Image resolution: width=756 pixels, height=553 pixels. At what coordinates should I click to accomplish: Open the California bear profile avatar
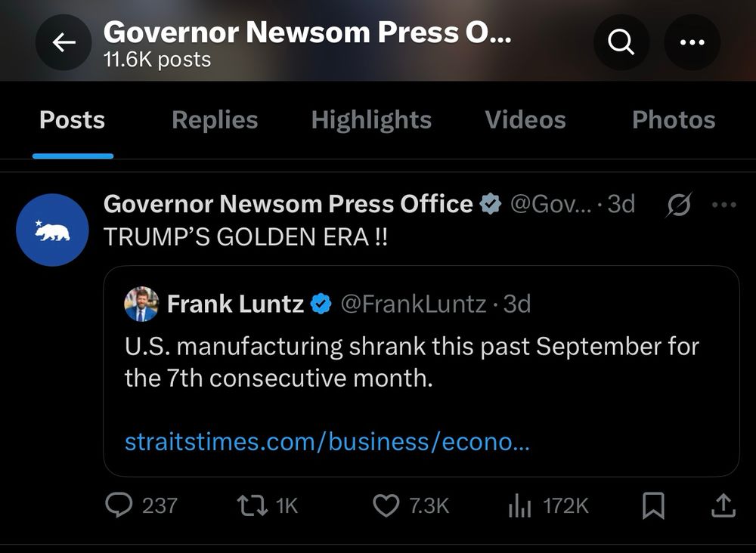52,230
